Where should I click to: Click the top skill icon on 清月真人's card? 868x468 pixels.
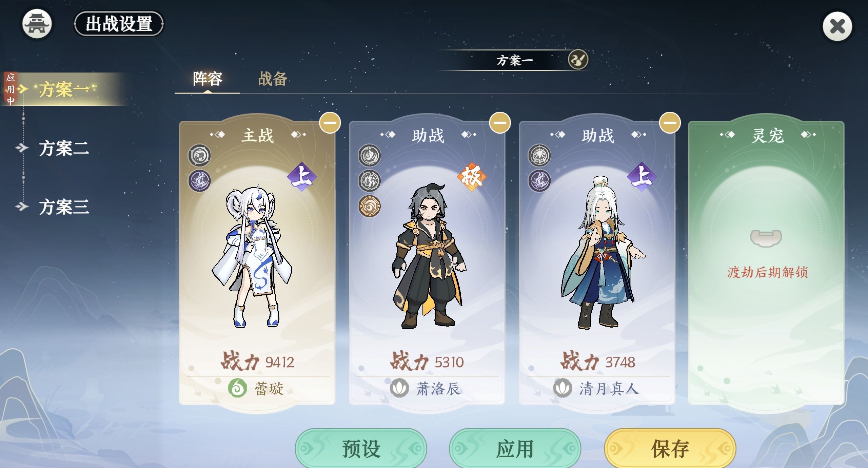pyautogui.click(x=539, y=155)
